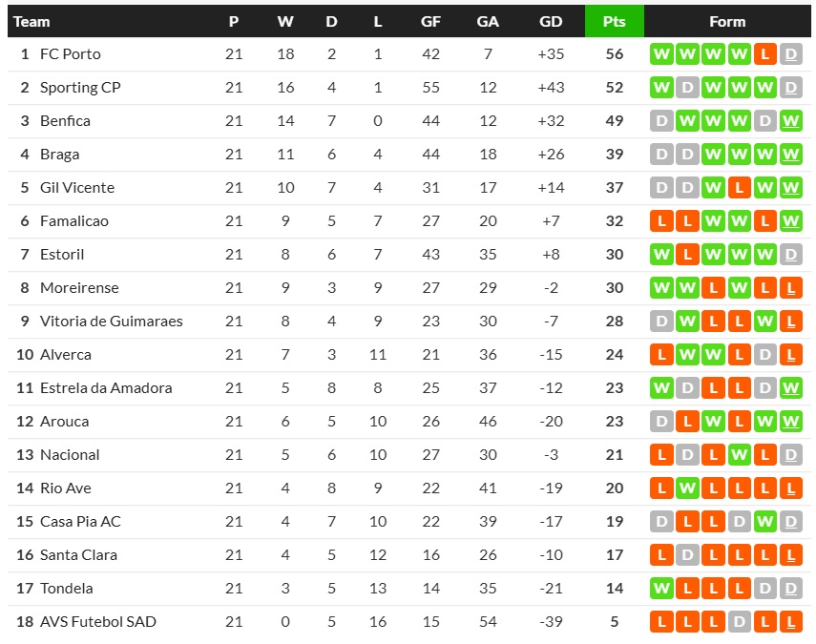Go to Vitoria de Guimaraes team link
The image size is (816, 644).
coord(111,322)
